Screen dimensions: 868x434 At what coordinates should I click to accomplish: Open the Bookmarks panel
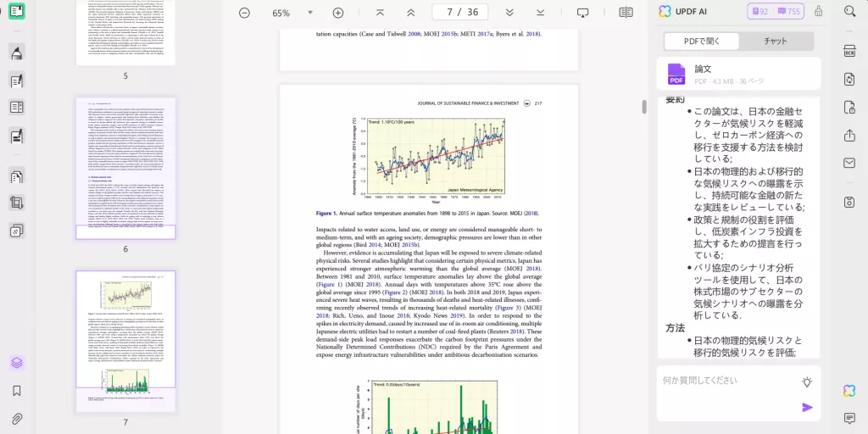coord(17,391)
